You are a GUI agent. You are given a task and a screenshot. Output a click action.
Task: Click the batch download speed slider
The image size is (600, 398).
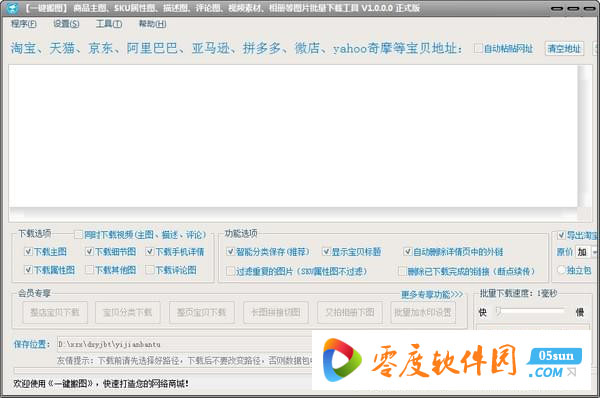[x=530, y=312]
